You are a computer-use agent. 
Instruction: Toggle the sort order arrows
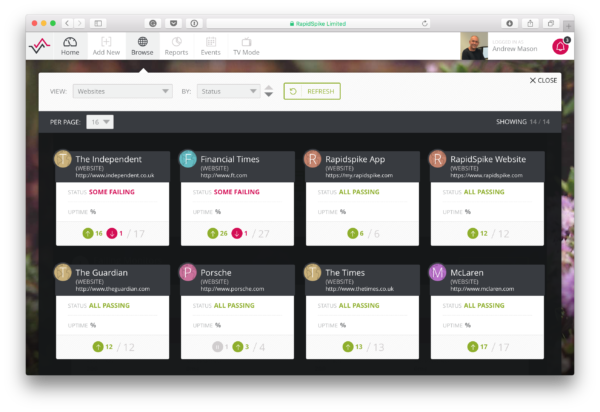click(x=269, y=91)
